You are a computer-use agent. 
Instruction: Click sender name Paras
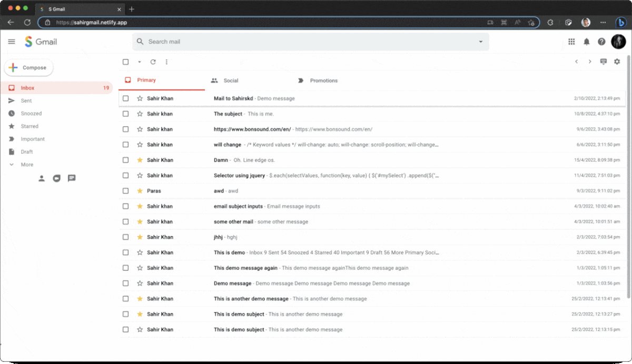pos(154,191)
